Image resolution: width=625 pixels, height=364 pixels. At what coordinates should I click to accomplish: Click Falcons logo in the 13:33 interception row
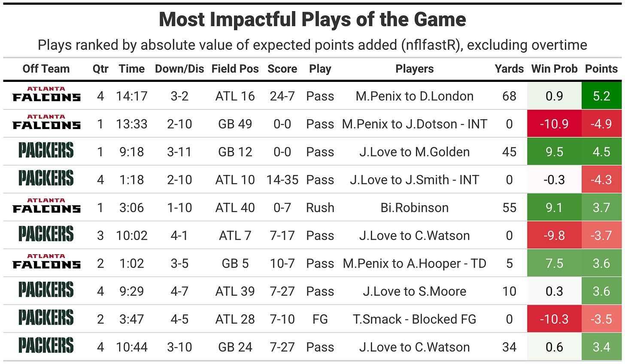pyautogui.click(x=46, y=122)
